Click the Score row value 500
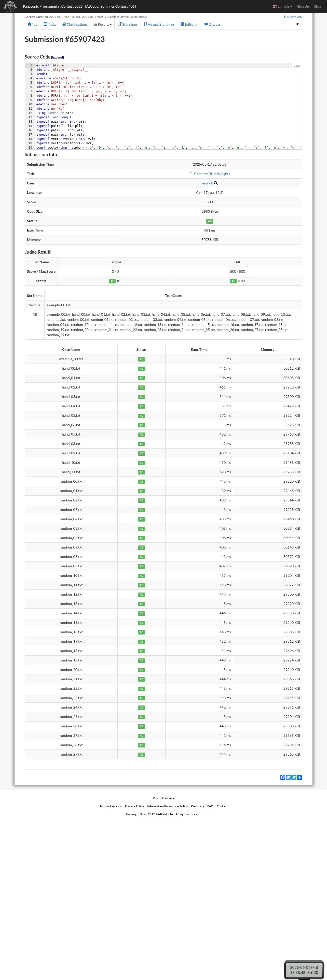Screen dimensions: 327x980 [x=210, y=202]
